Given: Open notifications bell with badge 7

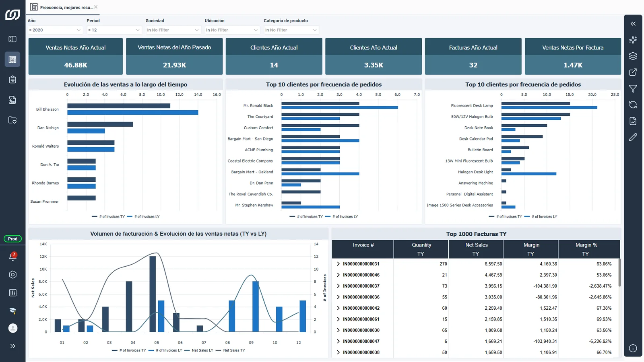Looking at the screenshot, I should pyautogui.click(x=13, y=256).
